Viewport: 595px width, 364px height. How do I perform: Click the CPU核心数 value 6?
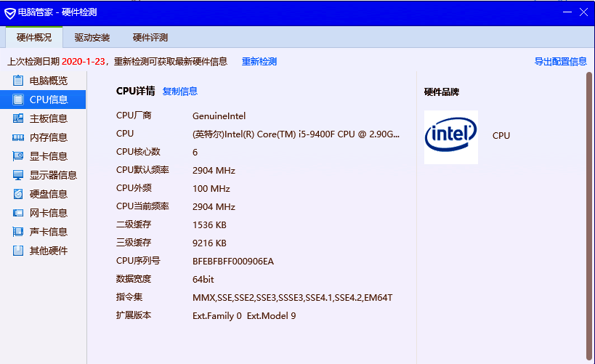195,152
